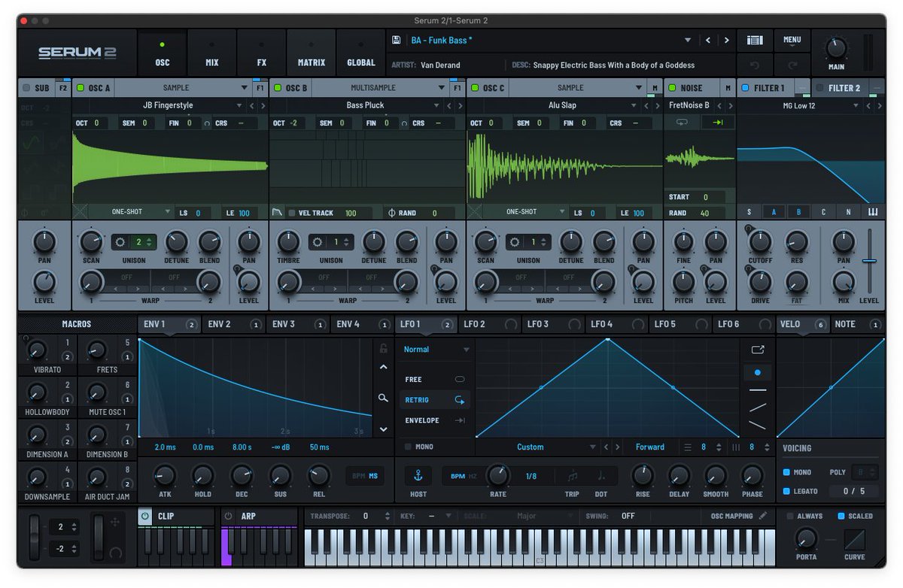
Task: Turn off the Noise oscillator toggle
Action: (672, 88)
